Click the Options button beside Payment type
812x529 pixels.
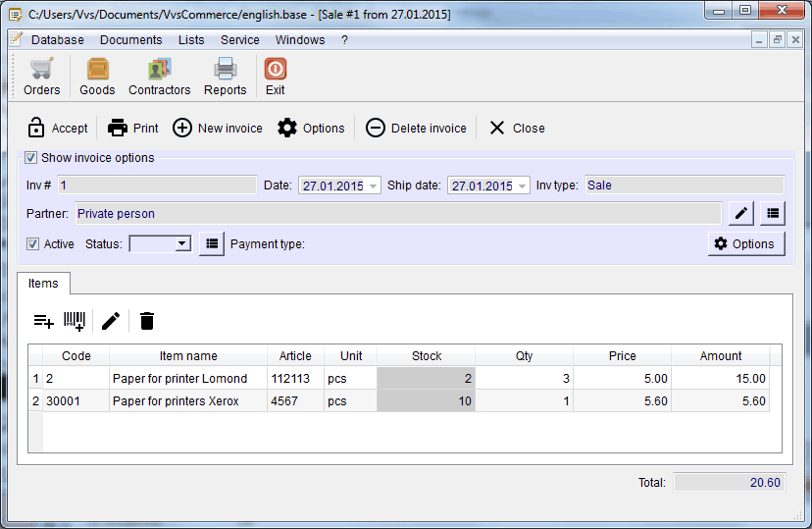pyautogui.click(x=746, y=244)
